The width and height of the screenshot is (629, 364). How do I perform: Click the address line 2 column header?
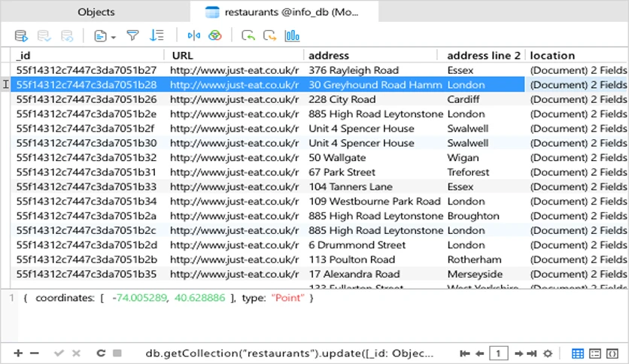(x=482, y=56)
